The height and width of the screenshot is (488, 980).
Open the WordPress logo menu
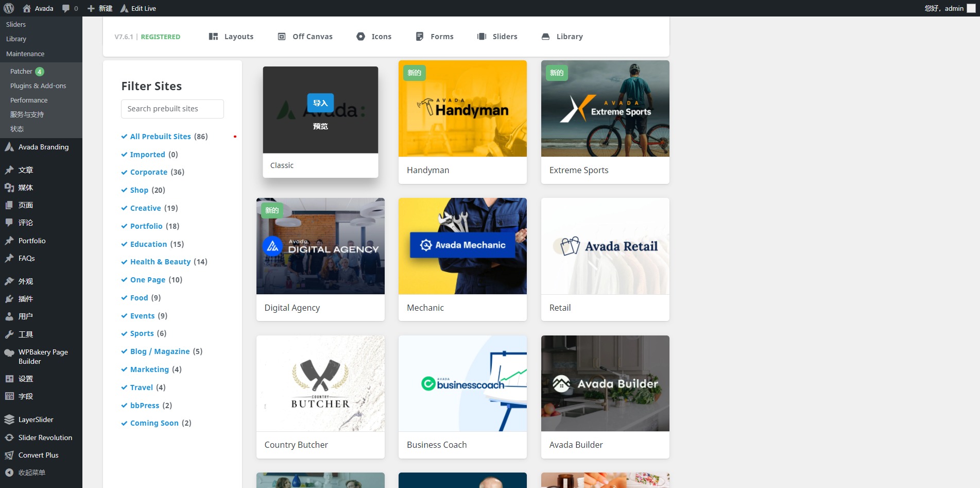pyautogui.click(x=9, y=8)
